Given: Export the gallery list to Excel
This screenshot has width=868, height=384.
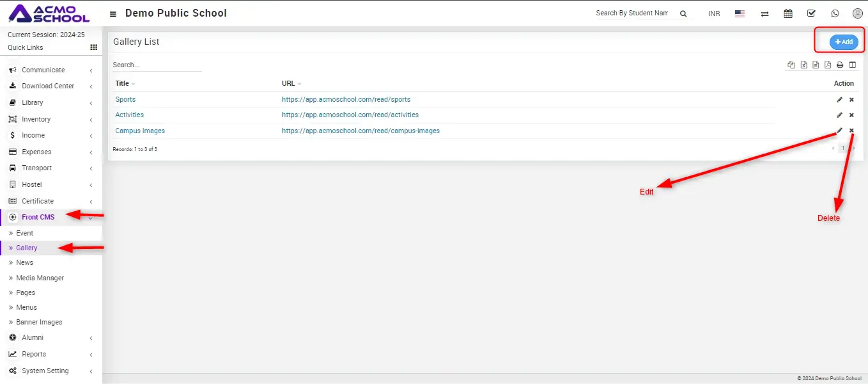Looking at the screenshot, I should click(x=803, y=65).
